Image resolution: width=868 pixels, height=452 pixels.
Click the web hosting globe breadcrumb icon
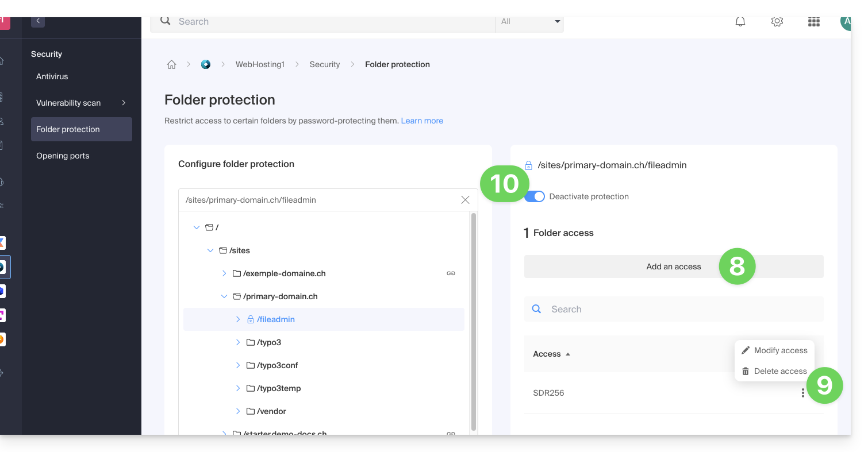pyautogui.click(x=206, y=64)
